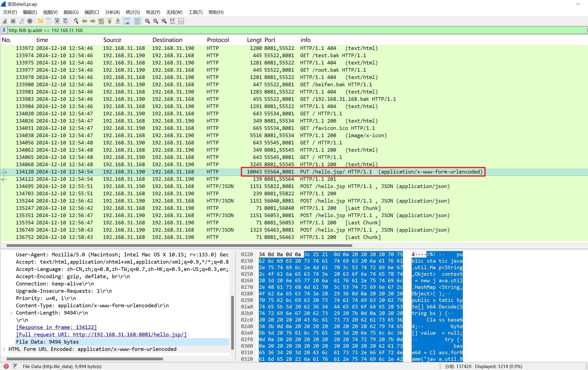Start a new packet capture

5,21
